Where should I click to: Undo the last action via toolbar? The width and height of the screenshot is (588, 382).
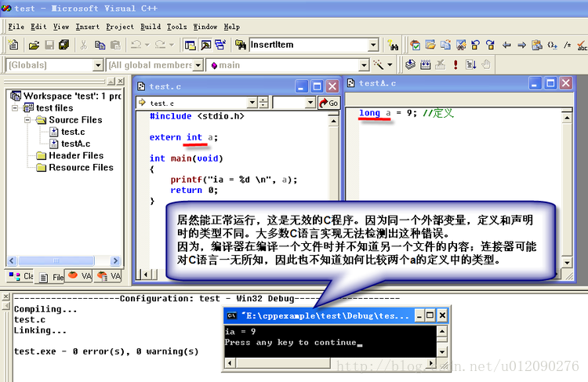[x=136, y=45]
